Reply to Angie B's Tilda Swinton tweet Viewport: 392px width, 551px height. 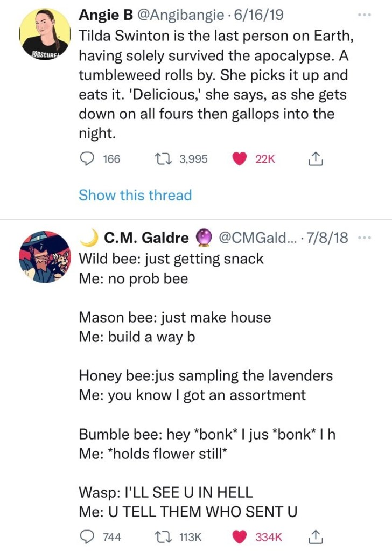87,158
